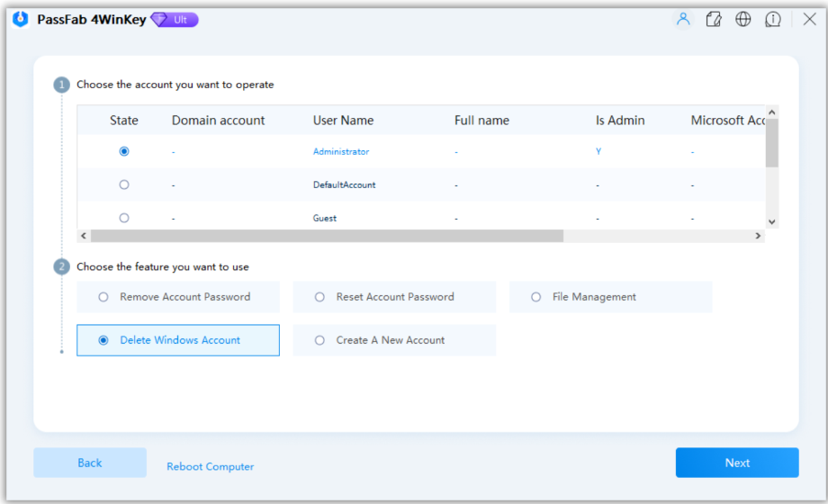This screenshot has height=504, width=828.
Task: Click the Full name column header
Action: pos(481,121)
